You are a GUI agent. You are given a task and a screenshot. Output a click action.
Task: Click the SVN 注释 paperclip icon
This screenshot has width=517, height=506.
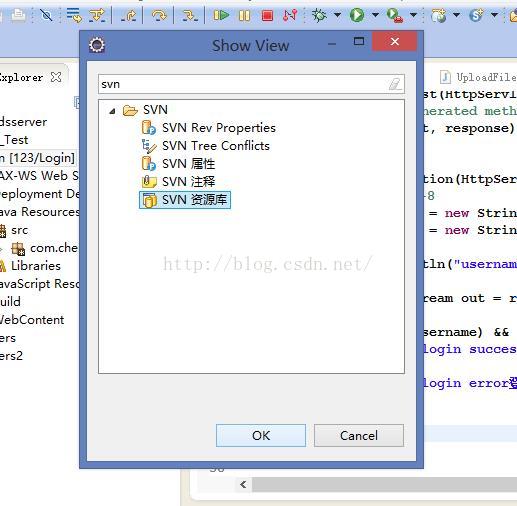[x=149, y=182]
